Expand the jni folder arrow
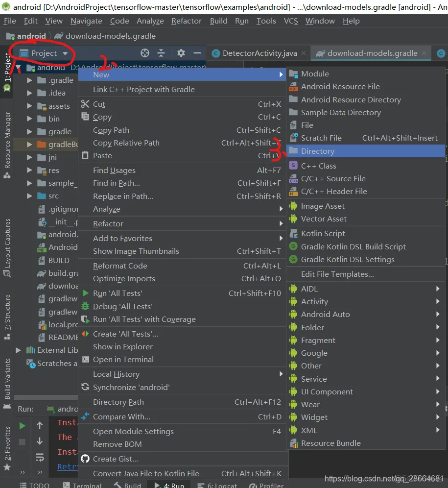This screenshot has height=488, width=448. pyautogui.click(x=29, y=157)
